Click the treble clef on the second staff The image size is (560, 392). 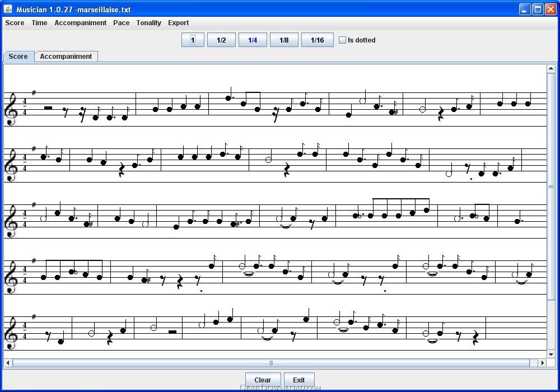click(11, 165)
